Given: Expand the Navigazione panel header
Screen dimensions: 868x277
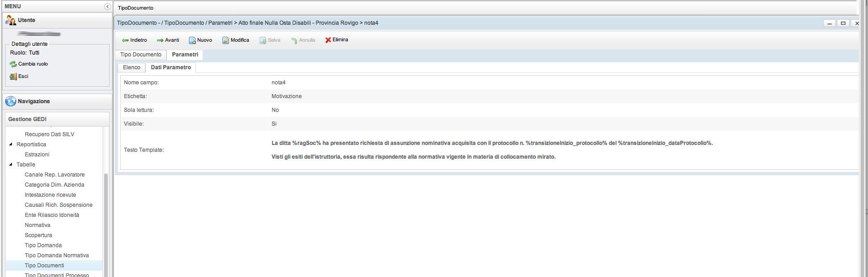Looking at the screenshot, I should click(x=34, y=101).
